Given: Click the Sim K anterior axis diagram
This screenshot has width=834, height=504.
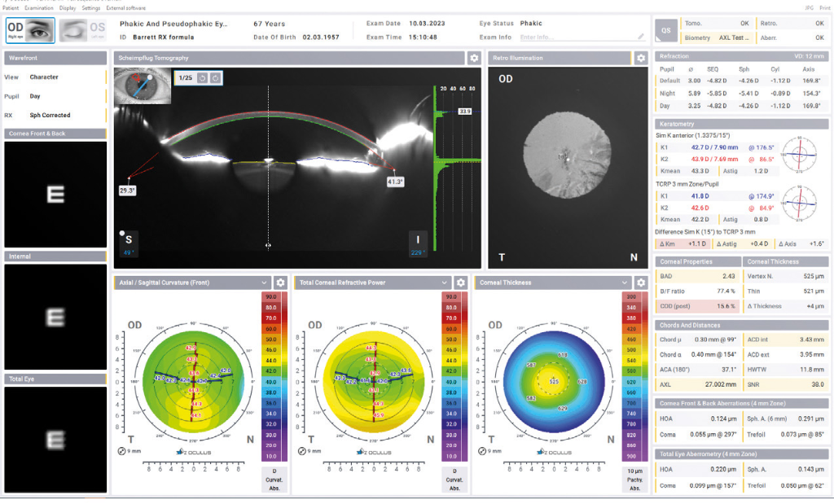Looking at the screenshot, I should tap(799, 154).
